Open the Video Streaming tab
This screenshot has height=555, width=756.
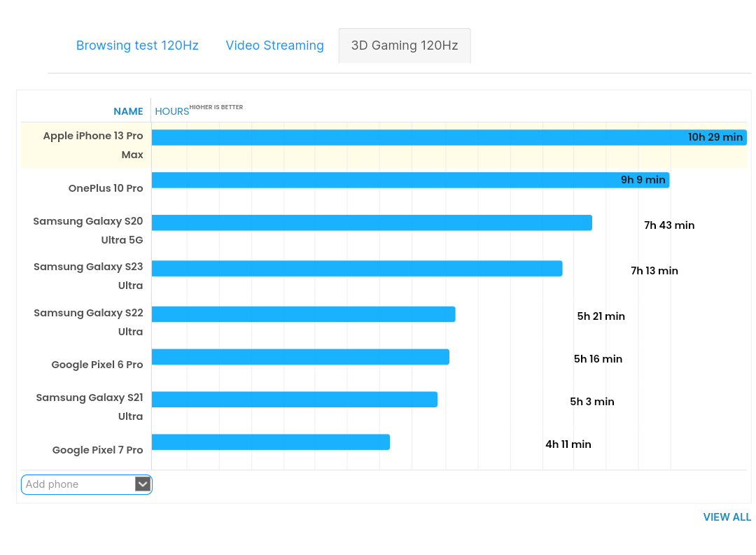click(x=274, y=45)
